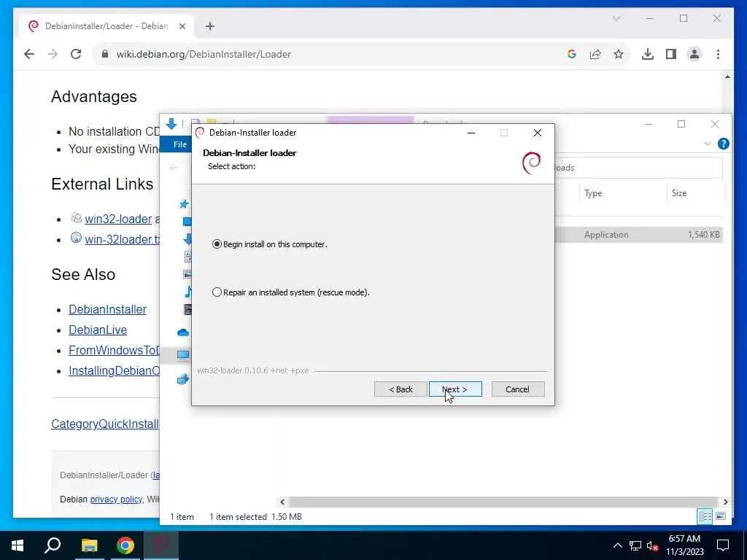This screenshot has height=560, width=747.
Task: Select Network icon in Explorer sidebar
Action: click(183, 379)
